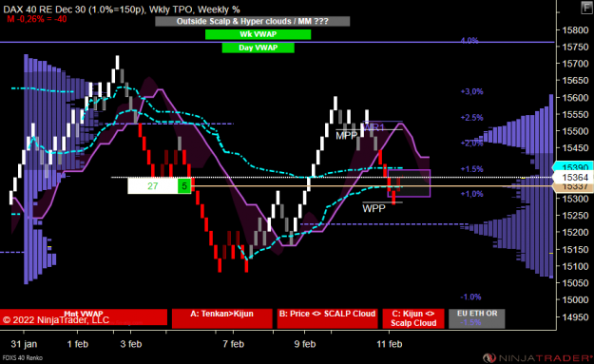Click the 15200 price axis label
This screenshot has width=594, height=364.
(575, 232)
